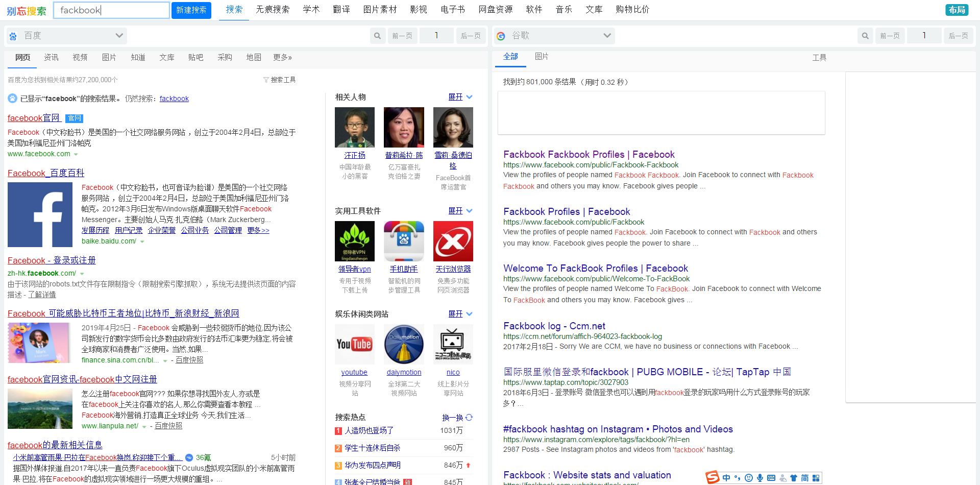
Task: Open Fackbook log - Ccm.net result
Action: coord(554,326)
